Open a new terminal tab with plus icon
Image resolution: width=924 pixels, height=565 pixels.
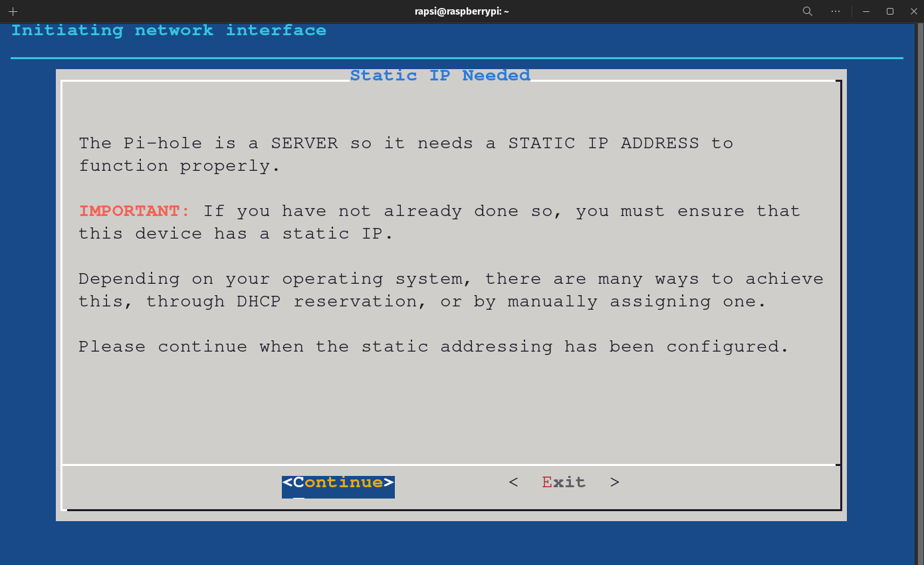(x=13, y=11)
